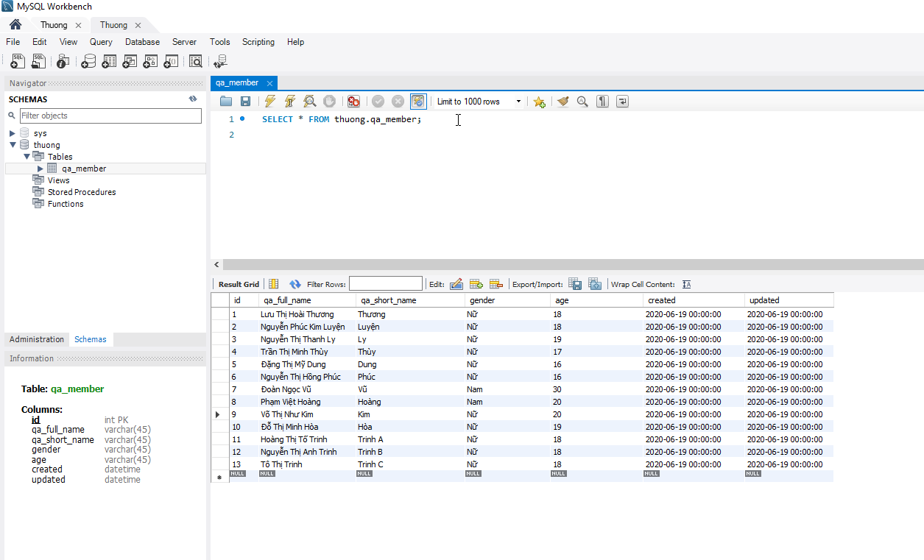The width and height of the screenshot is (924, 560).
Task: Open a new SQL tab with the toolbar icon
Action: click(x=18, y=62)
